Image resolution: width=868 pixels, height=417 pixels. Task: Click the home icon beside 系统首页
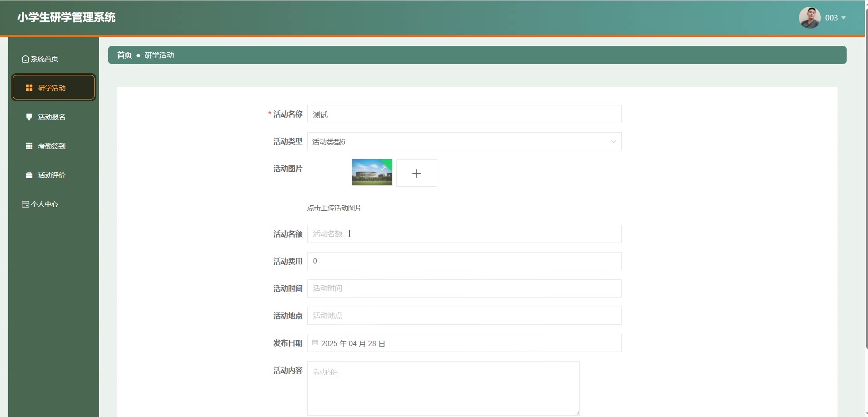(25, 59)
